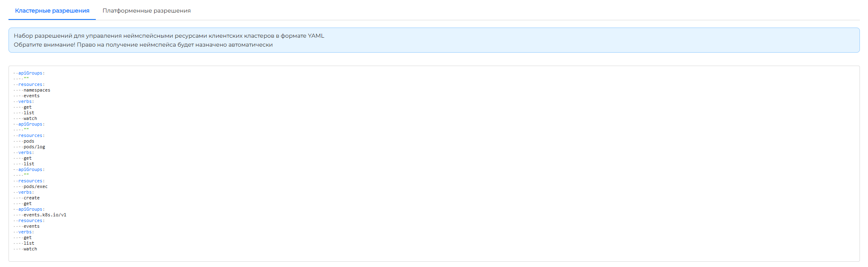Switch to the Кластерные разрешения tab
This screenshot has height=267, width=868.
click(x=52, y=11)
